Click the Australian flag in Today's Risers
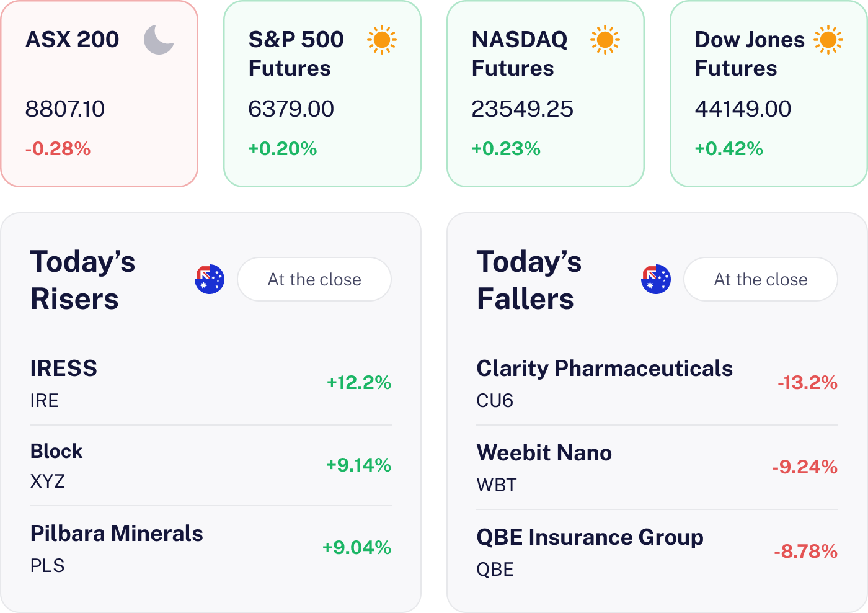This screenshot has width=868, height=613. click(210, 279)
